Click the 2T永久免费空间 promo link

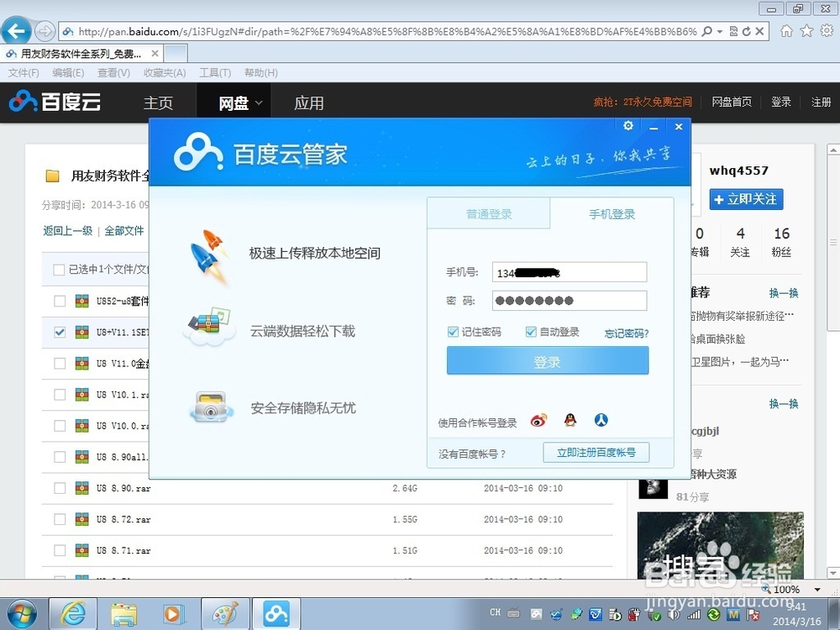pyautogui.click(x=643, y=102)
